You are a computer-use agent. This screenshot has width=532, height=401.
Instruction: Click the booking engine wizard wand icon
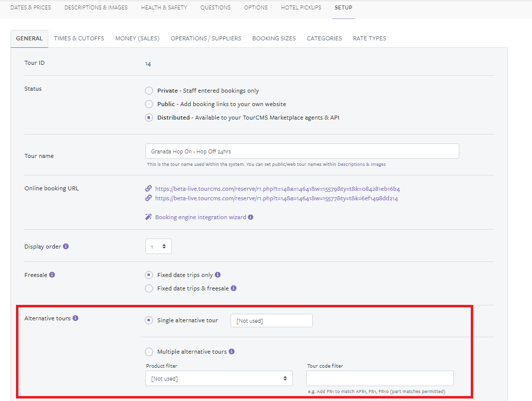(x=148, y=217)
